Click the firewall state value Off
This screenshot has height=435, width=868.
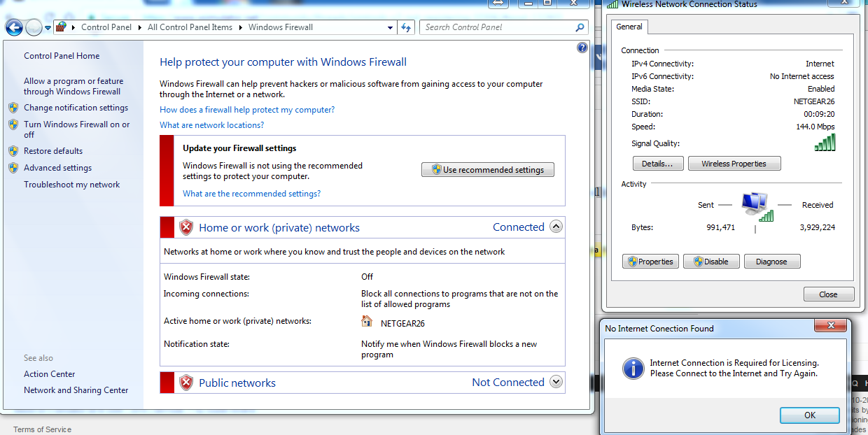pos(367,277)
